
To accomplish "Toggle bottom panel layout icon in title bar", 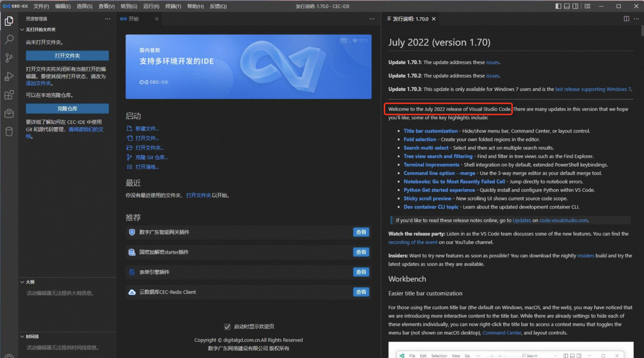I will click(x=567, y=6).
